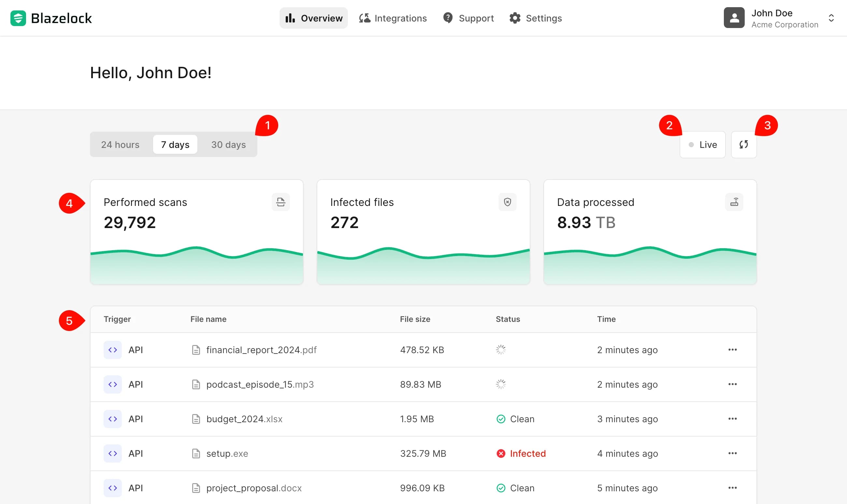This screenshot has height=504, width=847.
Task: Click the user avatar picture
Action: click(734, 18)
